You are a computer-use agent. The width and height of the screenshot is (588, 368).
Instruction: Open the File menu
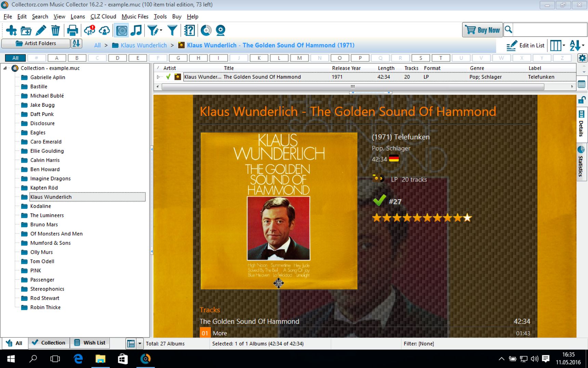tap(8, 16)
